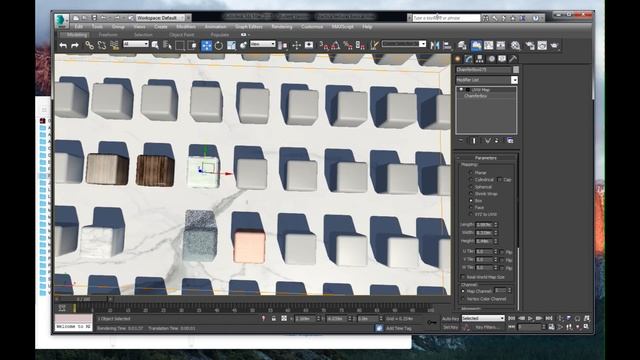Image resolution: width=640 pixels, height=360 pixels.
Task: Click the Undo arrow in main toolbar
Action: (63, 46)
